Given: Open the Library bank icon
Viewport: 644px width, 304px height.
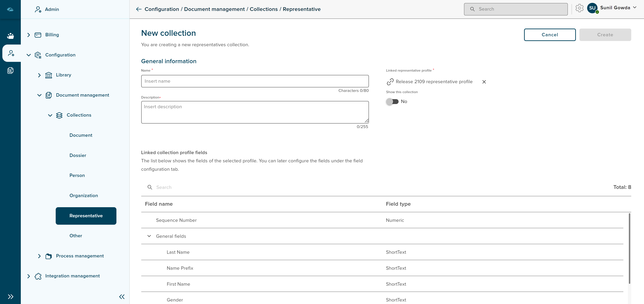Looking at the screenshot, I should (49, 75).
